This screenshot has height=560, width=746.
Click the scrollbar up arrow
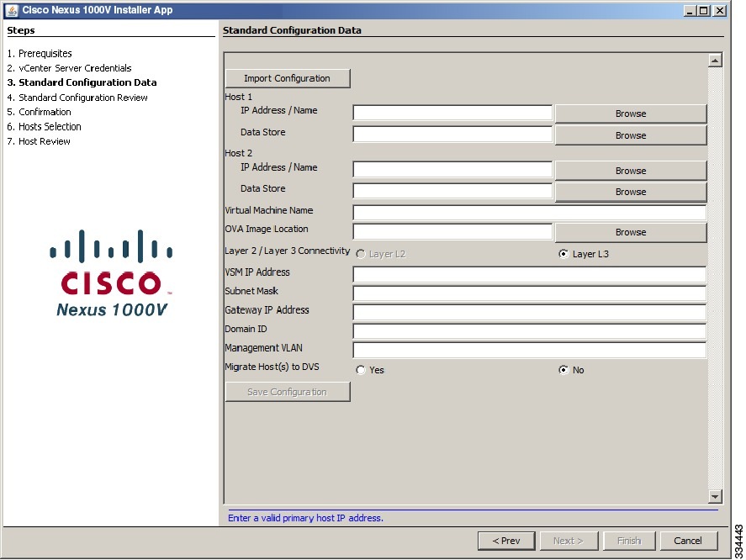714,59
